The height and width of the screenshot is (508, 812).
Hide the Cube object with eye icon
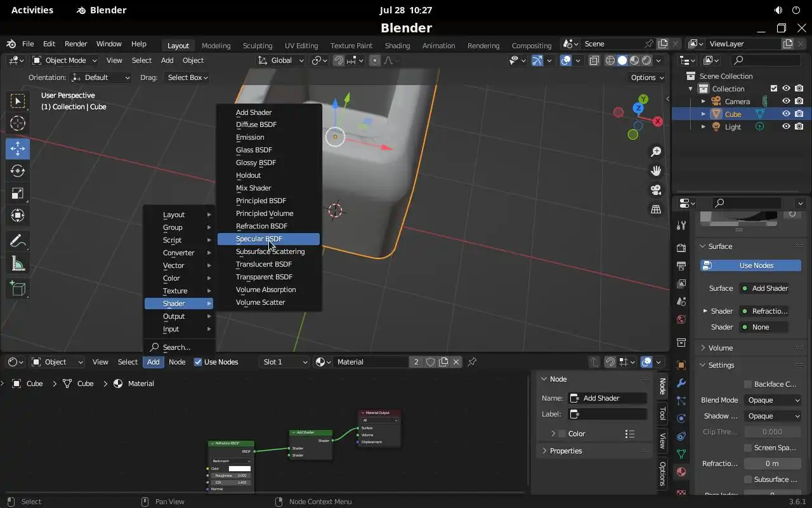pyautogui.click(x=786, y=114)
